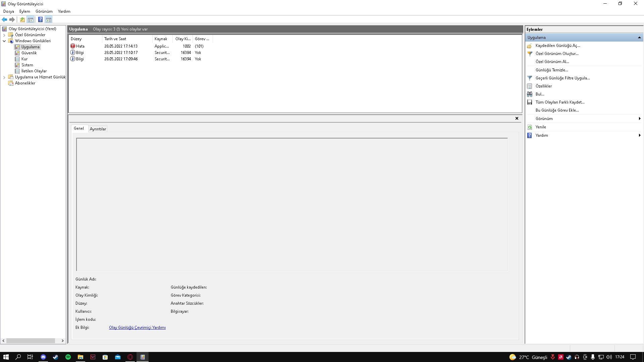The image size is (644, 362).
Task: Click the Yenile refresh icon
Action: 530,127
